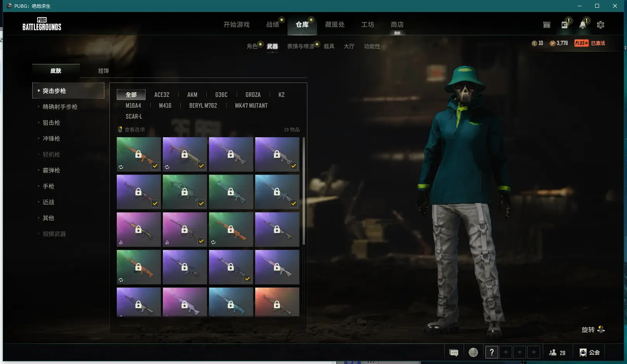The height and width of the screenshot is (364, 627).
Task: Select the orange-background skin thumbnail in last row
Action: point(277,302)
